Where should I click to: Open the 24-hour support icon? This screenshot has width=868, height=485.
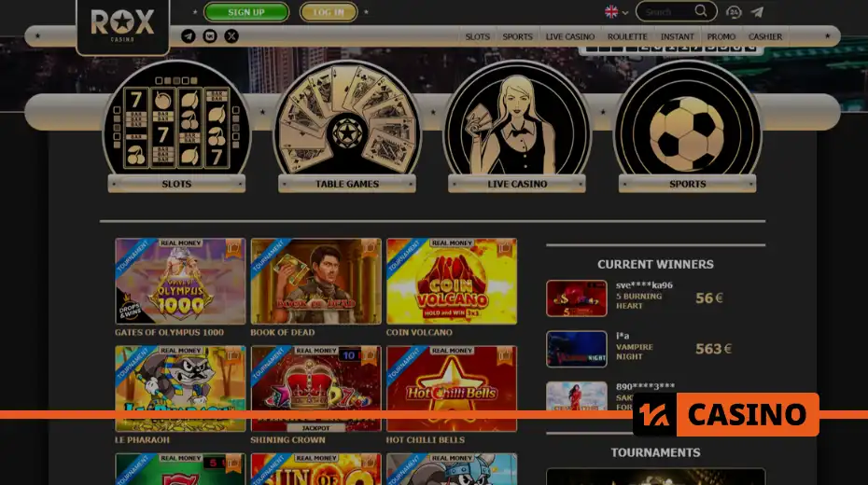tap(734, 11)
